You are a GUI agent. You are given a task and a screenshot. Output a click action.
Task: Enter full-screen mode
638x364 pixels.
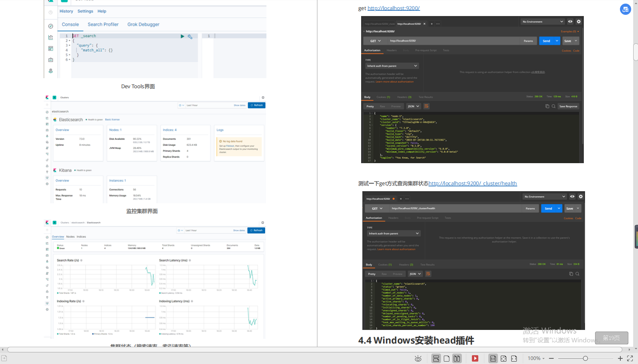click(x=630, y=358)
